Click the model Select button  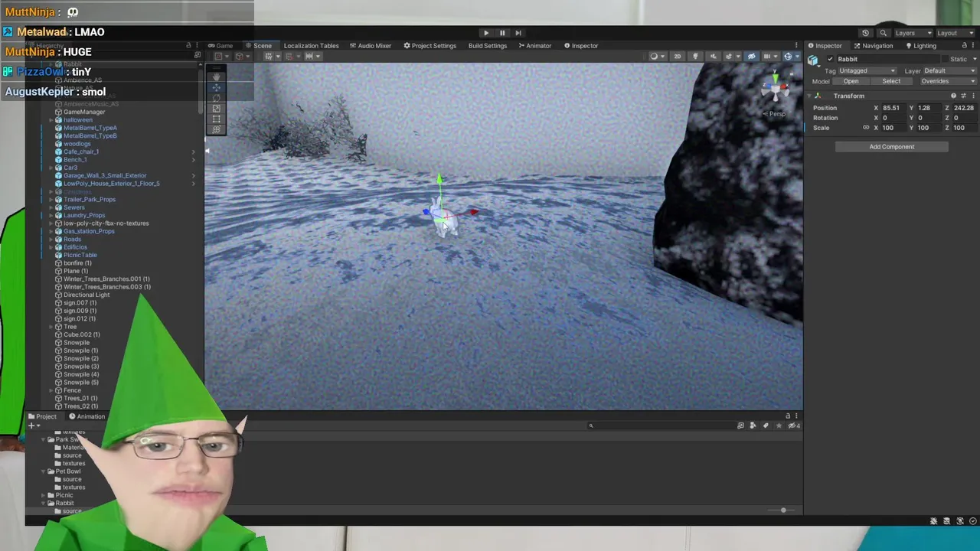[891, 81]
